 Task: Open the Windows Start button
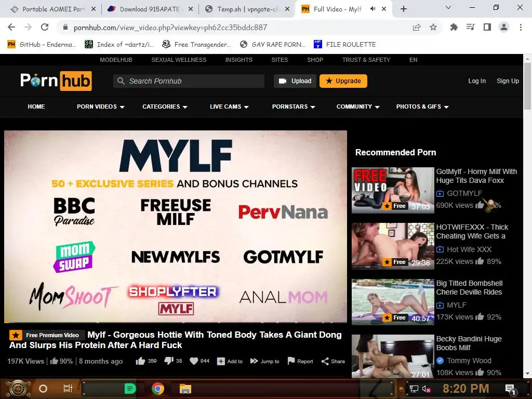pyautogui.click(x=19, y=389)
